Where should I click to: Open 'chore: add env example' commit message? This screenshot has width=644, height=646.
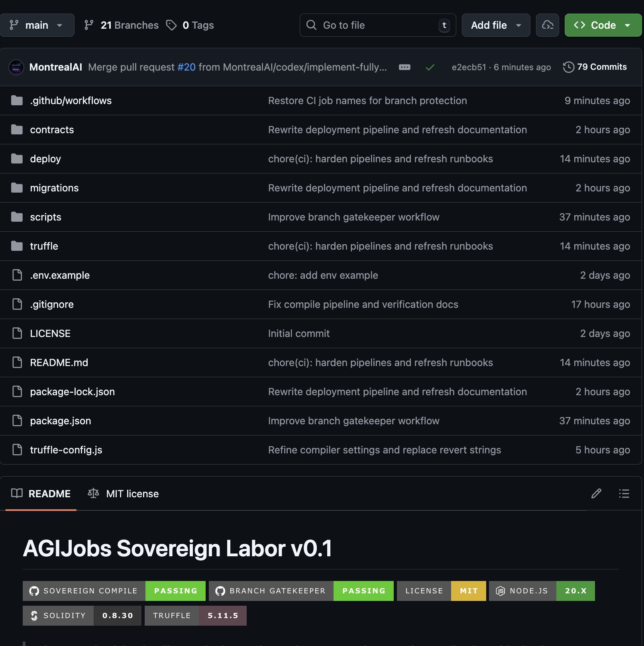(323, 275)
